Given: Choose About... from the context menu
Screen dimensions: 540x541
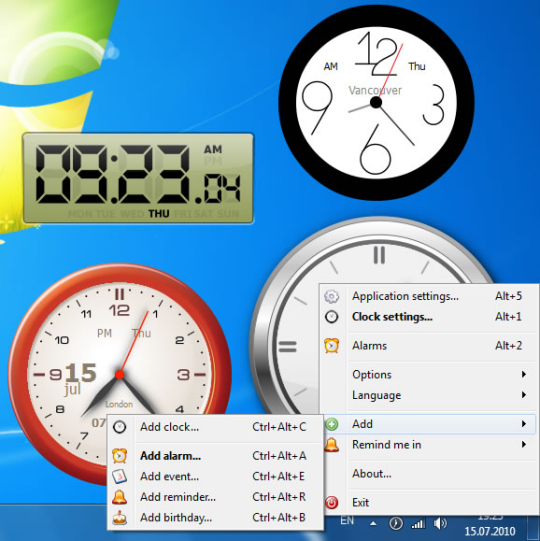Looking at the screenshot, I should [429, 473].
